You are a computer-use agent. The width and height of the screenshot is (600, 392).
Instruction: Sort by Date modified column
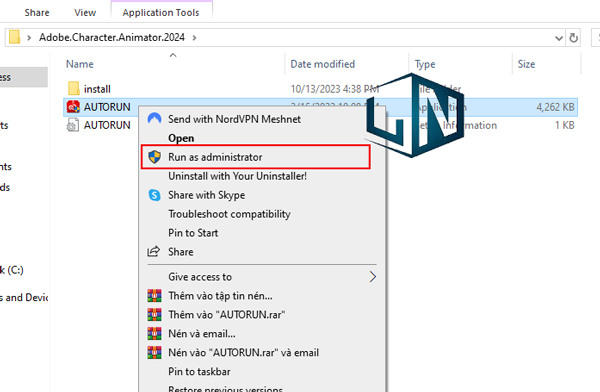323,64
